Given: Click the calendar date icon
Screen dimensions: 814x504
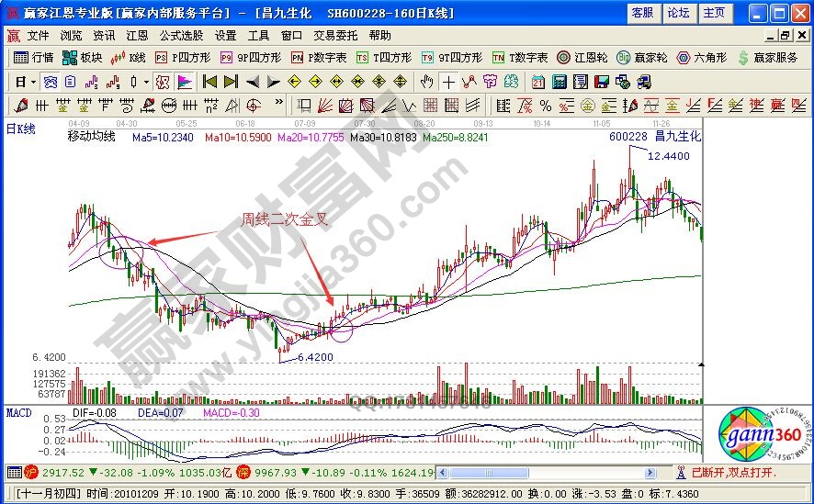Looking at the screenshot, I should [x=537, y=81].
